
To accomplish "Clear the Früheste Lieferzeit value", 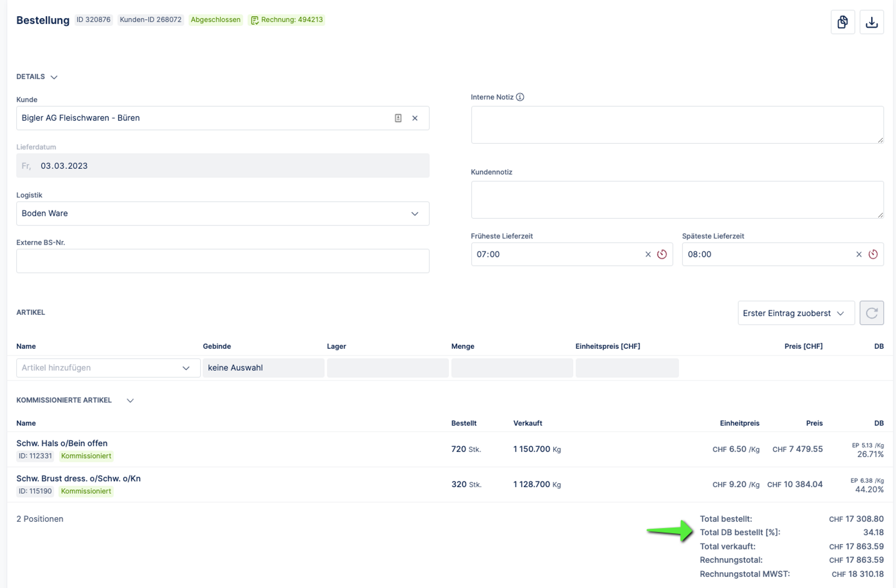I will (x=648, y=254).
